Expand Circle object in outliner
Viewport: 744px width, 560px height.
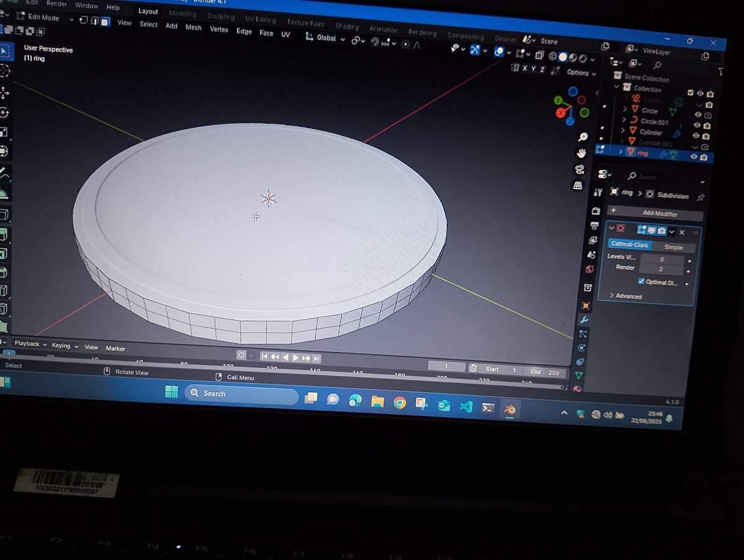click(x=625, y=110)
